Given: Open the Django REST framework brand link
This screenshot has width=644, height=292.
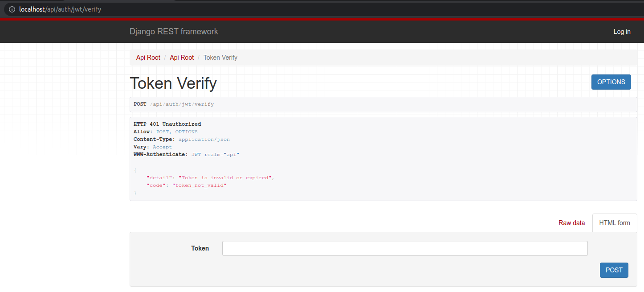Looking at the screenshot, I should (x=174, y=32).
